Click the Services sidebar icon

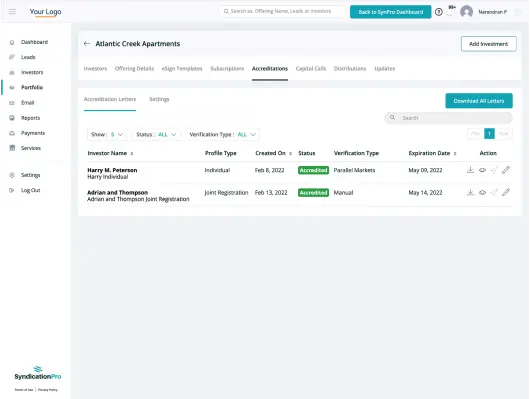[12, 148]
